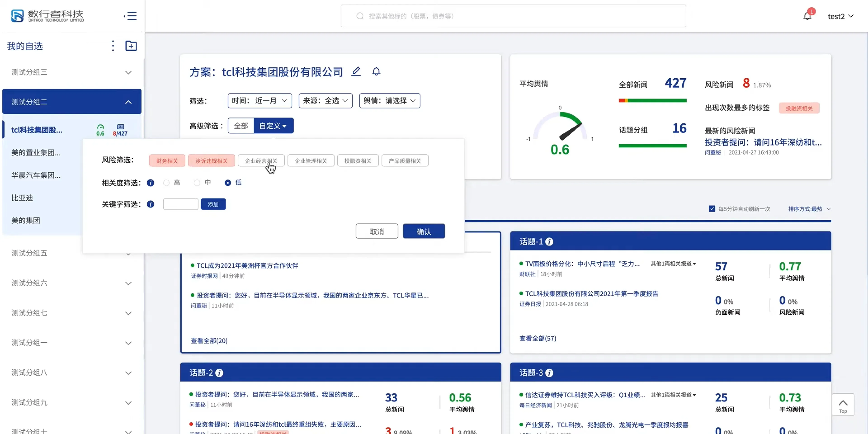Image resolution: width=868 pixels, height=434 pixels.
Task: Click the 确认 button
Action: (424, 231)
